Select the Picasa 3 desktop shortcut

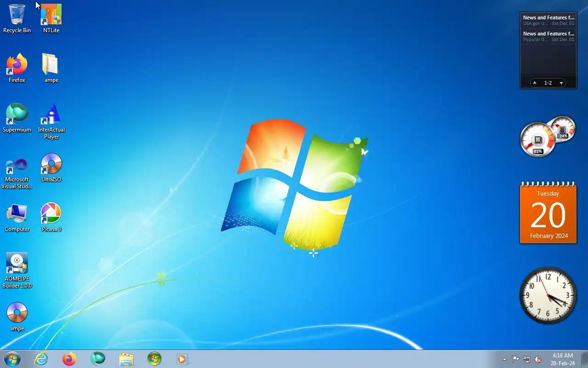(x=51, y=217)
